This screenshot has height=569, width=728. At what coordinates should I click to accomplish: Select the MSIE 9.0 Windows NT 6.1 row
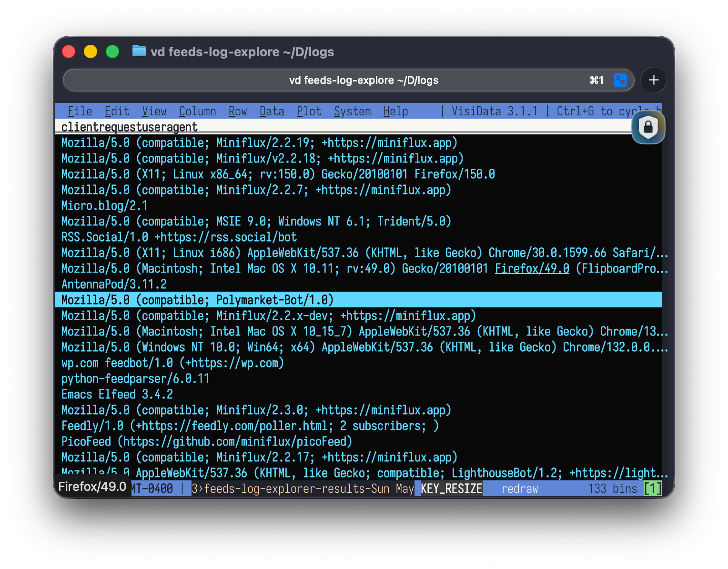tap(359, 221)
